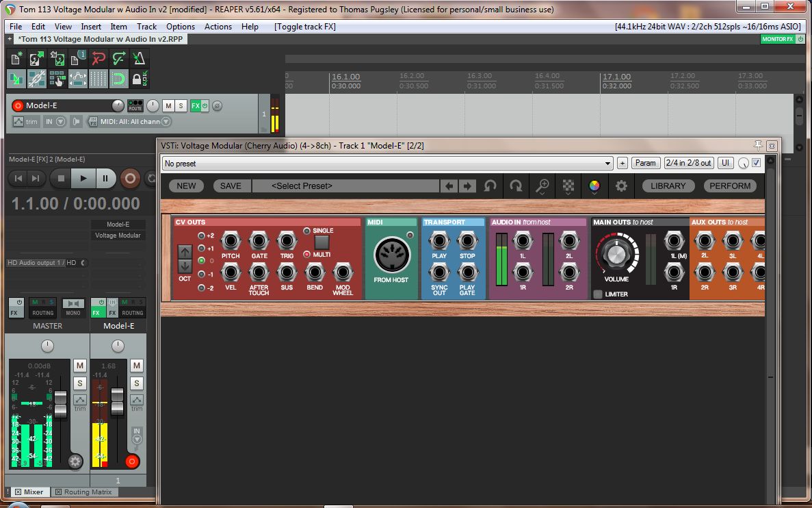Open the File menu
The height and width of the screenshot is (508, 812).
(16, 27)
